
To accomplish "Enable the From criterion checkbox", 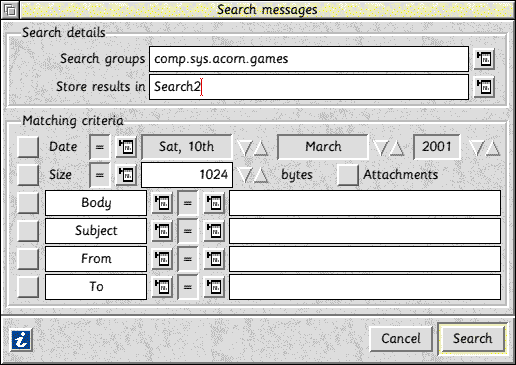I will tap(28, 259).
